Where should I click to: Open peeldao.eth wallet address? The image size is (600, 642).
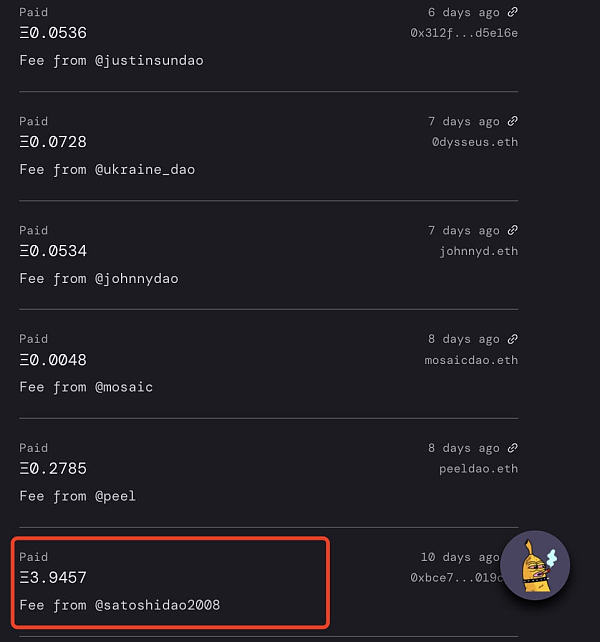coord(478,469)
